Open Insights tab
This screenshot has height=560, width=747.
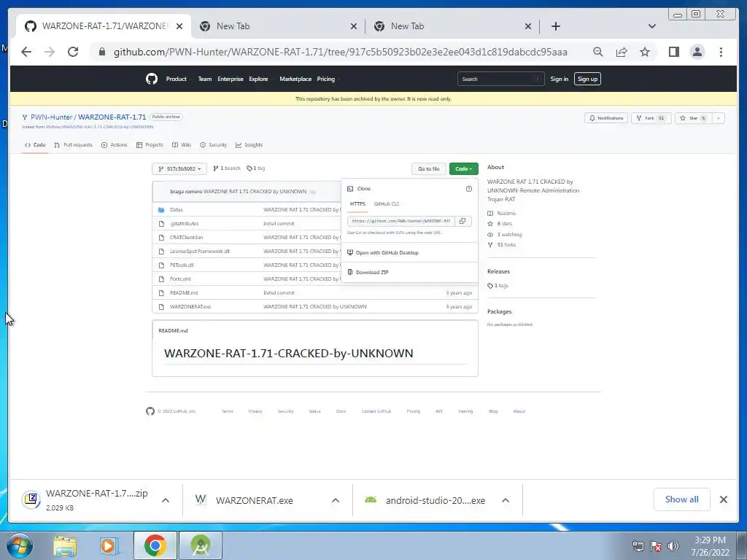[249, 145]
